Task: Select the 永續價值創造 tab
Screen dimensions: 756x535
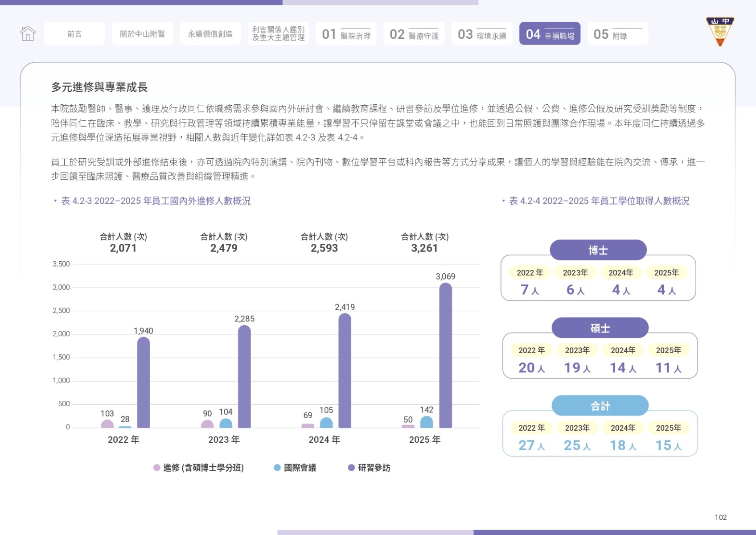Action: [210, 33]
